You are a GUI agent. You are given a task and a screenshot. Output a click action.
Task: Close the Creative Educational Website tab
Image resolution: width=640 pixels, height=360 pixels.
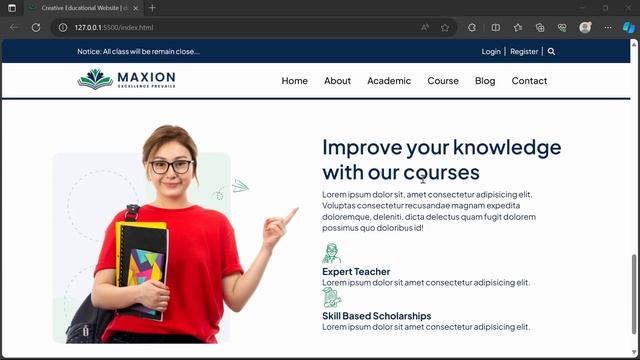136,8
